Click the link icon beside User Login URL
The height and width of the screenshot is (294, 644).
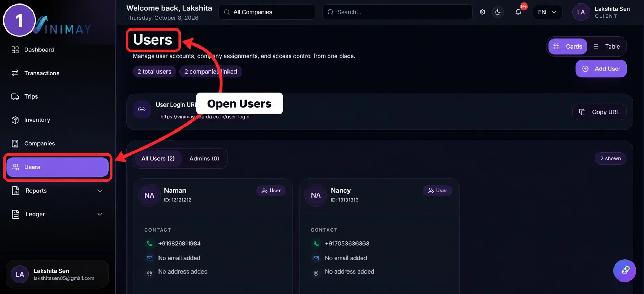click(x=142, y=109)
